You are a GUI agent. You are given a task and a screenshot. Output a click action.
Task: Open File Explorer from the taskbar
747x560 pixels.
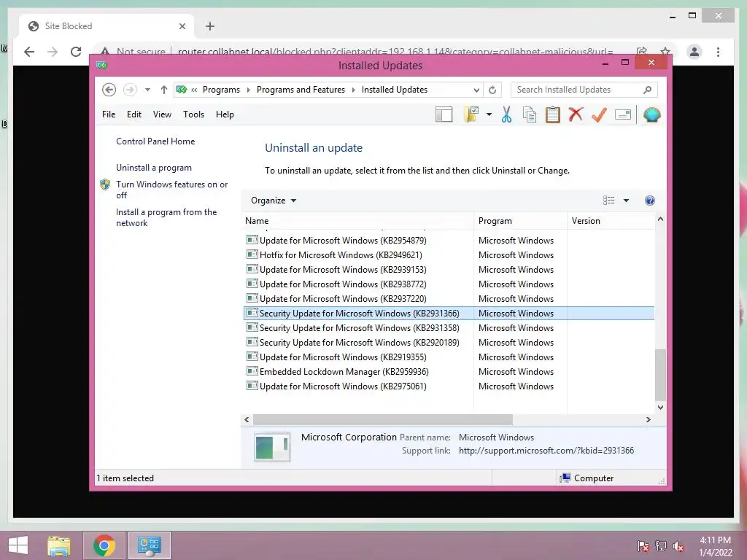pyautogui.click(x=59, y=545)
